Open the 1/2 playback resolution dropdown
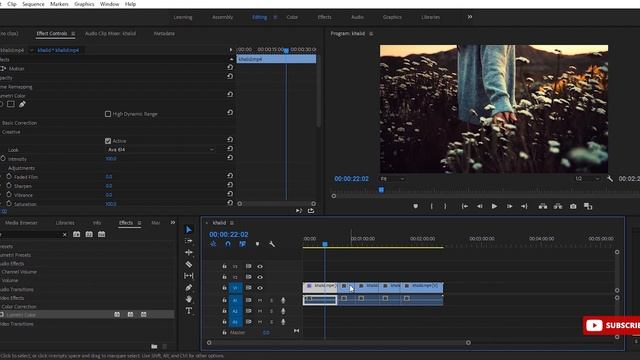Screen dimensions: 640x360 [x=587, y=179]
